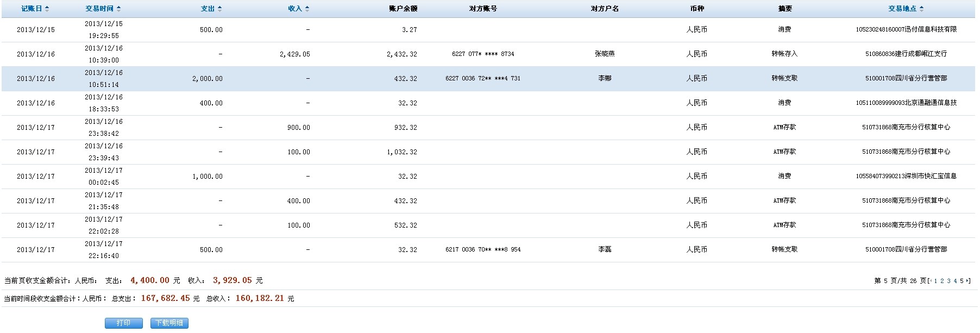Click sort arrows beside 支出 header
The width and height of the screenshot is (980, 333).
point(220,9)
